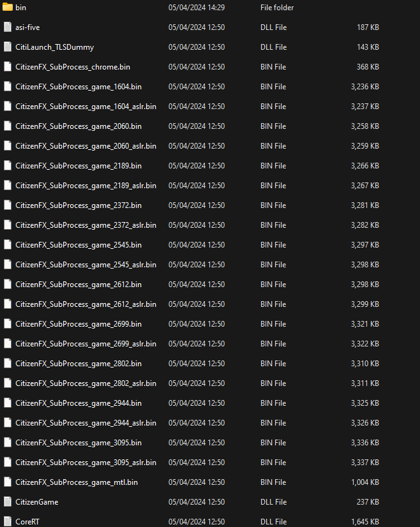The image size is (420, 527).
Task: Click icon of CitizenFX_SubProcess_game_2189_aslr.bin
Action: click(x=8, y=186)
